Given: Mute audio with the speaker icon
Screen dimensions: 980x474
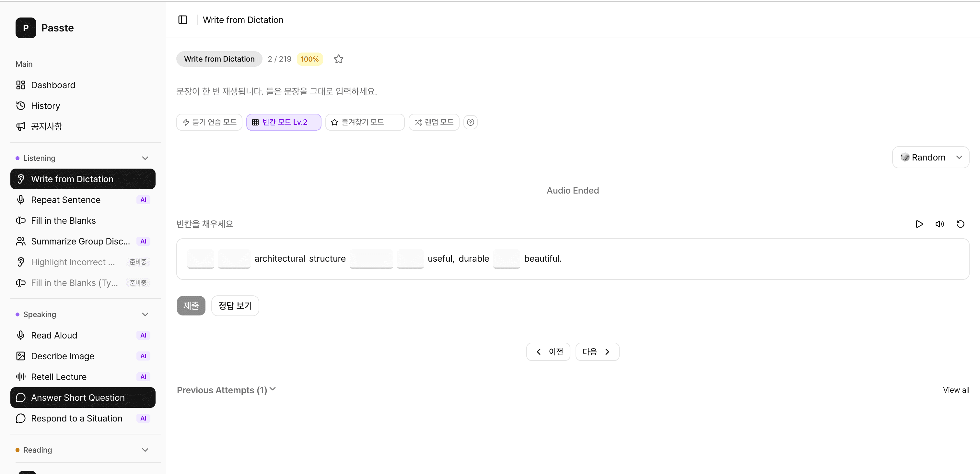Looking at the screenshot, I should point(940,224).
